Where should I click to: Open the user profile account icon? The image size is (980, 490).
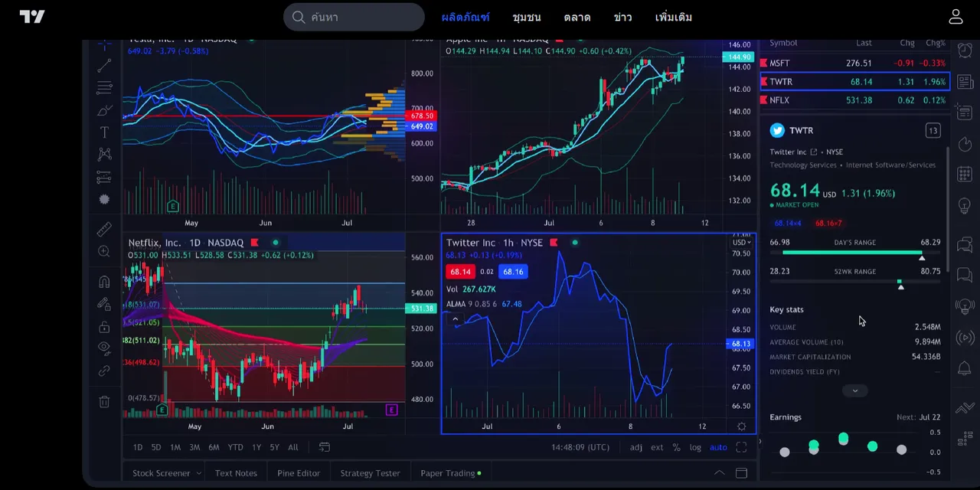click(x=955, y=17)
